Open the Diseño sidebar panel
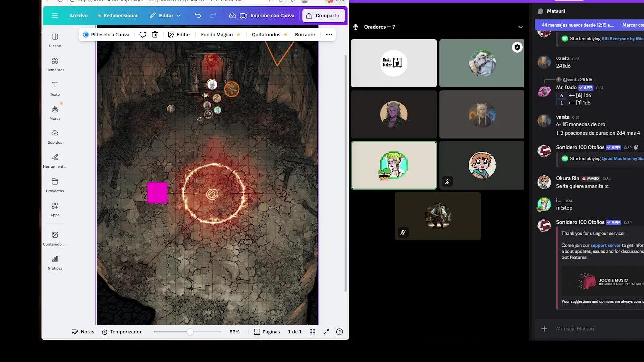644x362 pixels. coord(55,40)
